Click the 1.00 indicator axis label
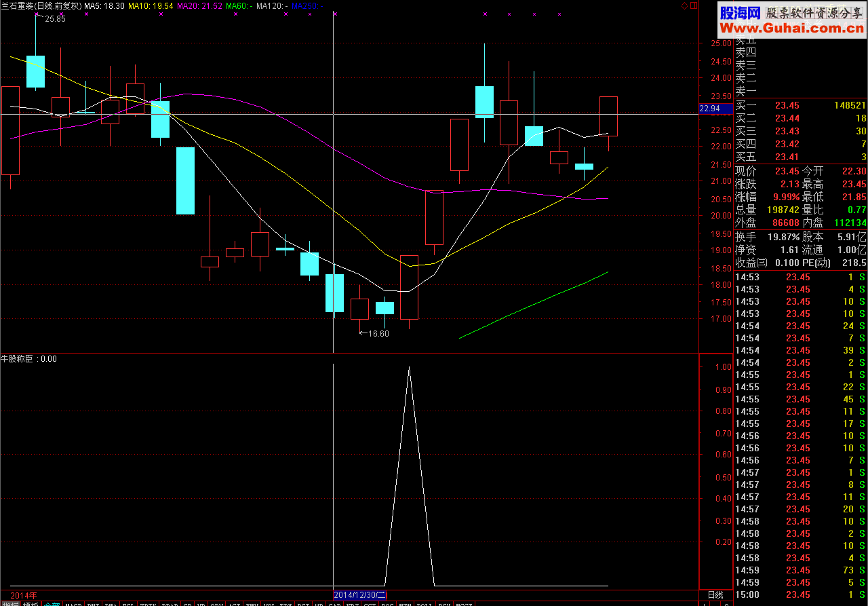868x606 pixels. 723,367
